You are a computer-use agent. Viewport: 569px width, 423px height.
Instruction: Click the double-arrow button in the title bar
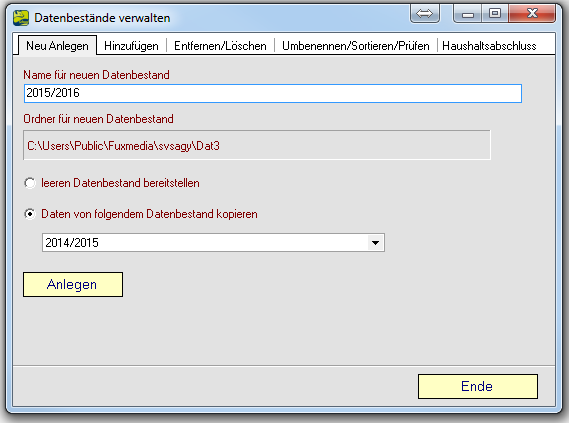click(x=425, y=14)
